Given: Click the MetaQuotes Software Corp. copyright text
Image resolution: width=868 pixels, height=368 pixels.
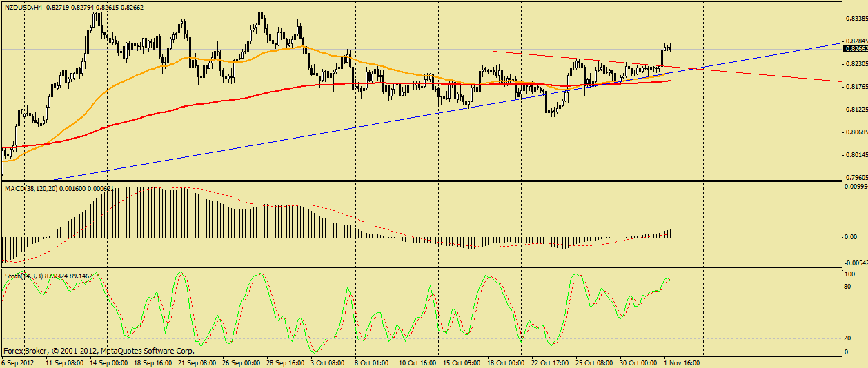Looking at the screenshot, I should pos(148,350).
